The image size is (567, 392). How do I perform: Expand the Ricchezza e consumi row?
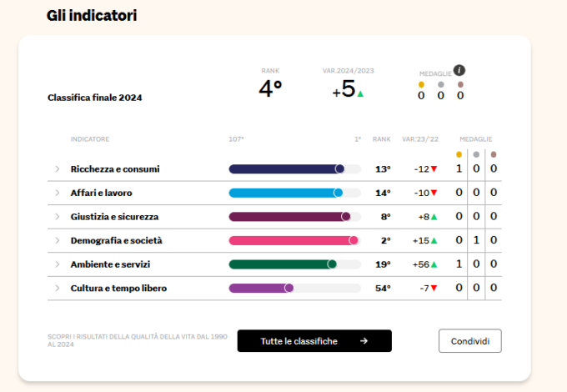pyautogui.click(x=58, y=169)
